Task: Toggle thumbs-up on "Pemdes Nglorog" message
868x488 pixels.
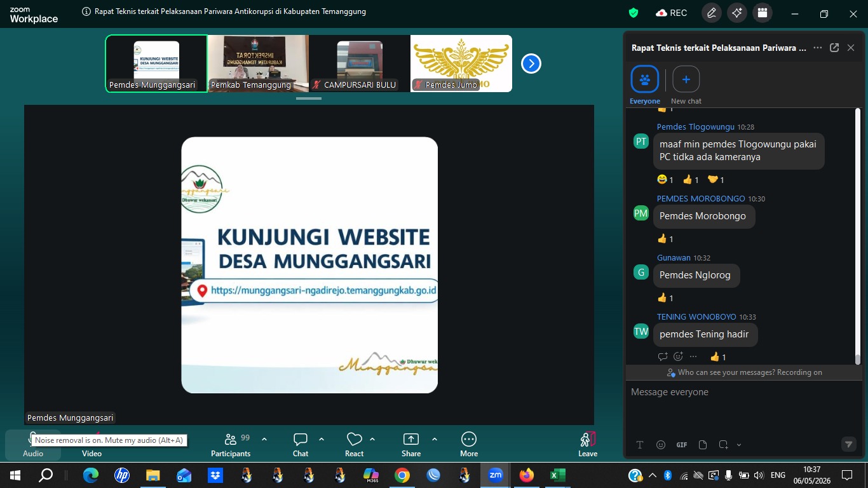Action: (x=665, y=298)
